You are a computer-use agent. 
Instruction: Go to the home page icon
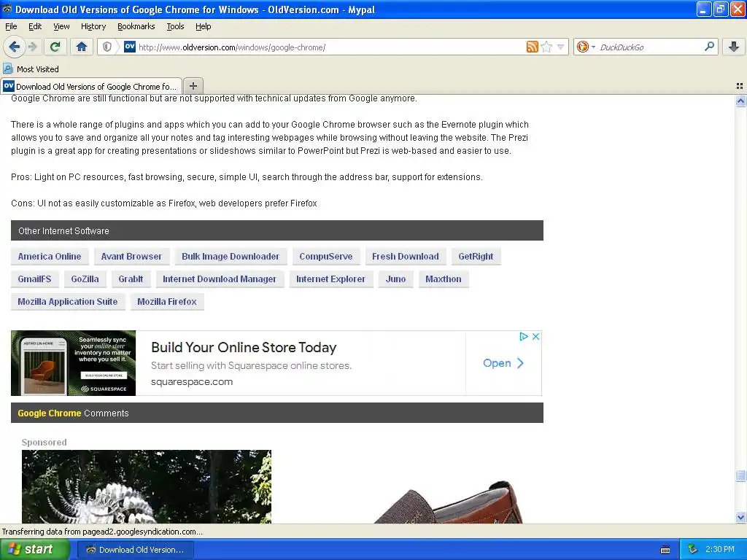pos(82,47)
